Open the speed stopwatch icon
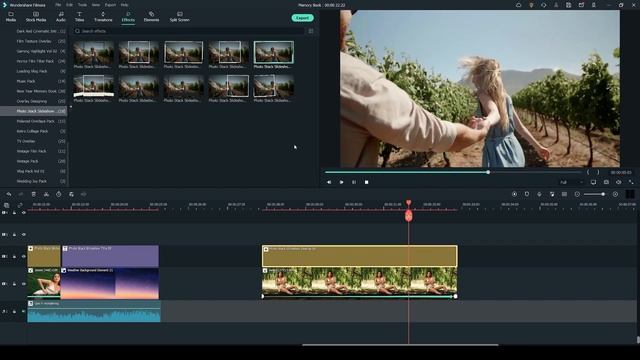 (59, 194)
